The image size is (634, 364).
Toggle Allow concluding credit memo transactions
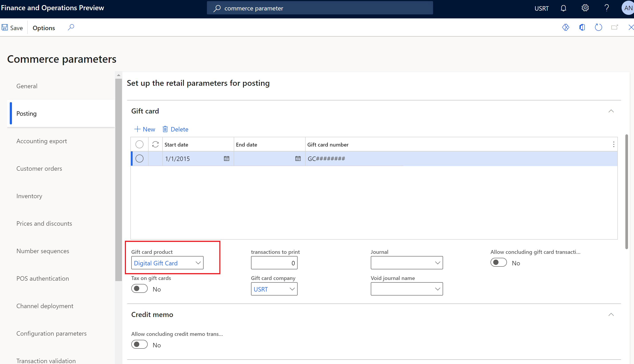tap(139, 344)
